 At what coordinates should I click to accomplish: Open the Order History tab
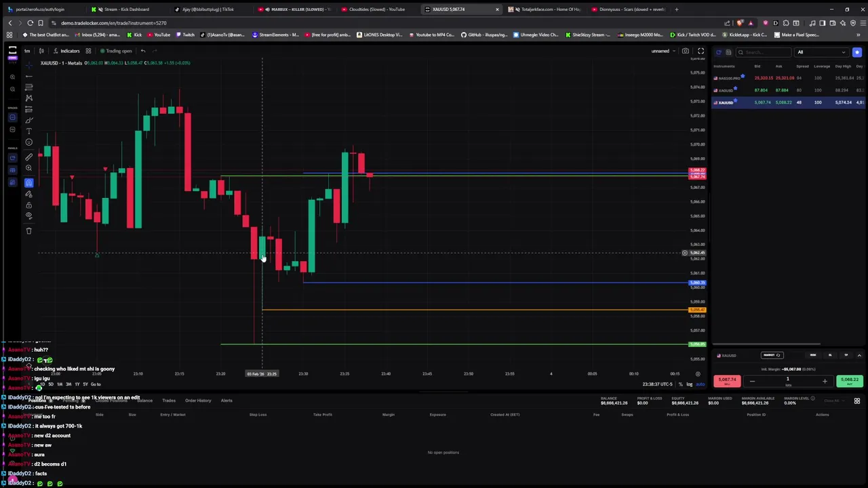click(x=198, y=401)
